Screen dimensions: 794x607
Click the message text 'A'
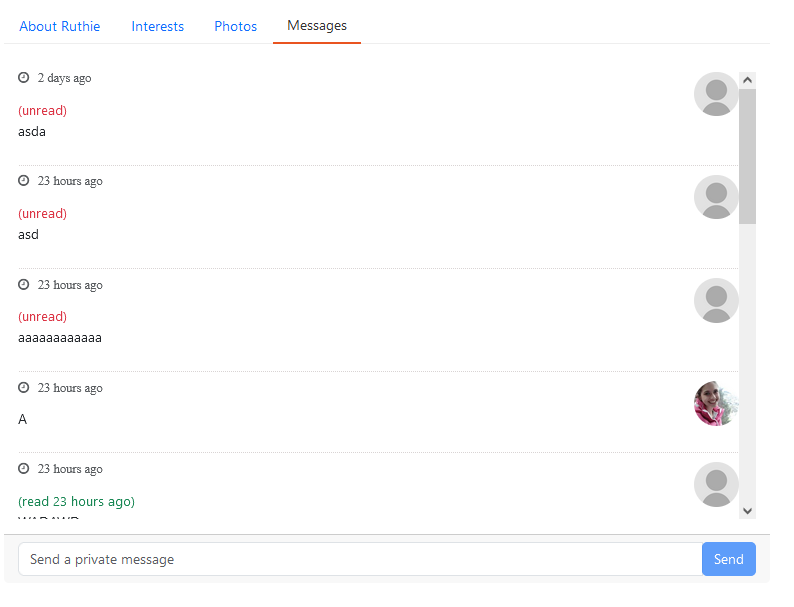pos(22,419)
